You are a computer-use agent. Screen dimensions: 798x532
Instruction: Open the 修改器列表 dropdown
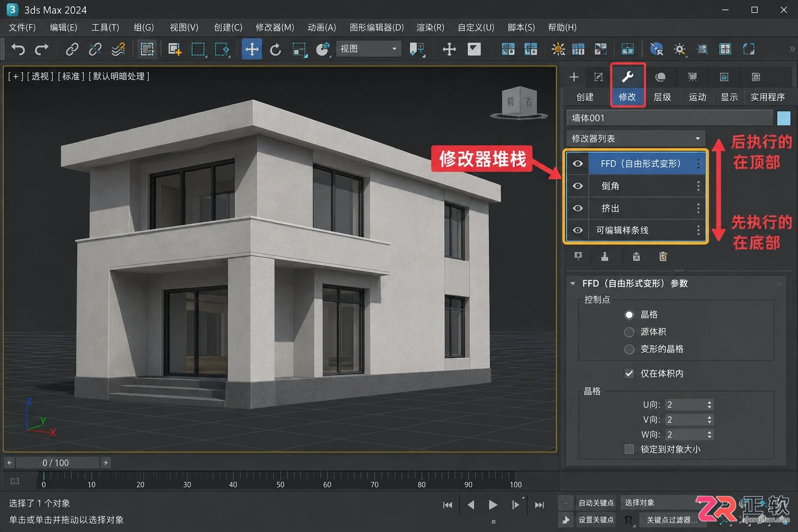pos(636,139)
